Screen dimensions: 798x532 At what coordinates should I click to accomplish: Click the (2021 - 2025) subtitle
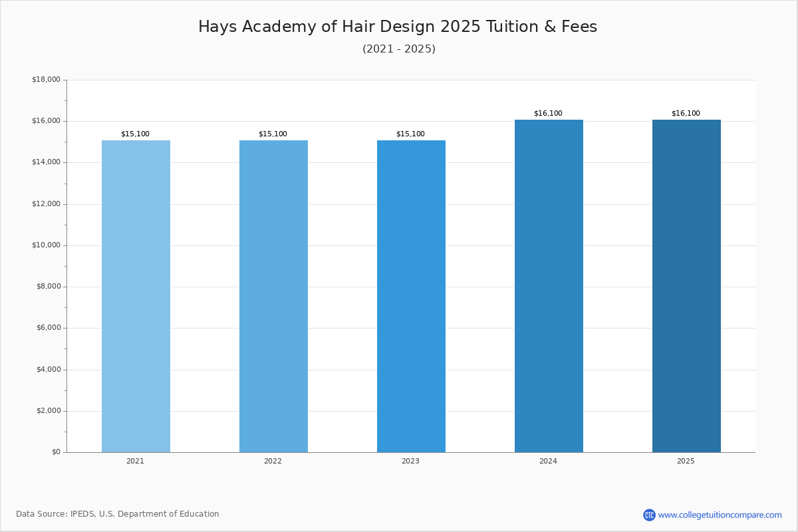tap(399, 49)
